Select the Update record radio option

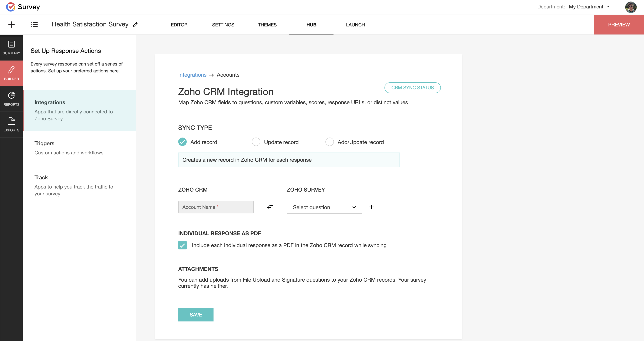pos(256,142)
